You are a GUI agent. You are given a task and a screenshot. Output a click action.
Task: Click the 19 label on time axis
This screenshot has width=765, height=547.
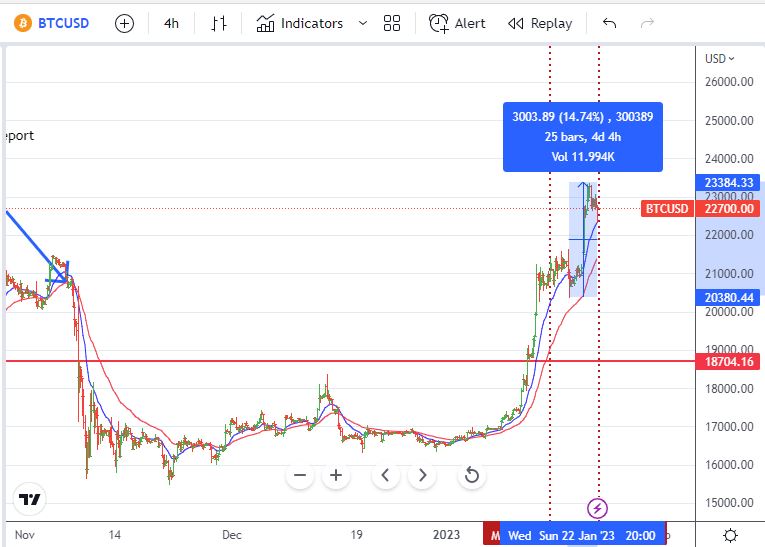(356, 535)
